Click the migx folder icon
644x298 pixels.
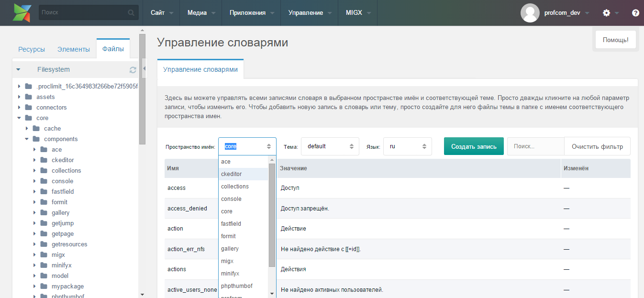(x=43, y=254)
